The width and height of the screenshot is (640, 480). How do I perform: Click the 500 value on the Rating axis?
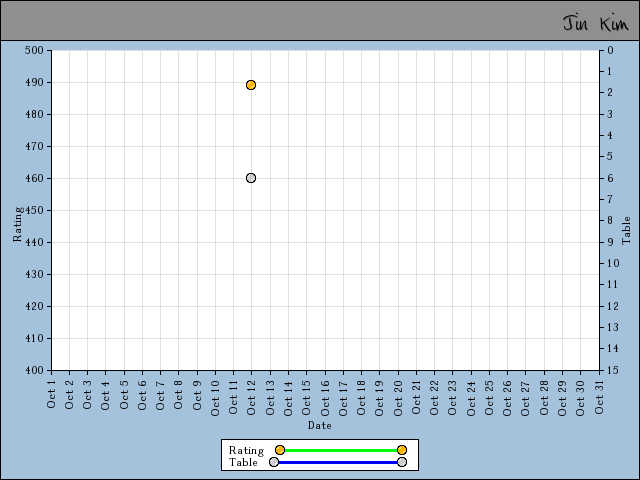pos(34,50)
